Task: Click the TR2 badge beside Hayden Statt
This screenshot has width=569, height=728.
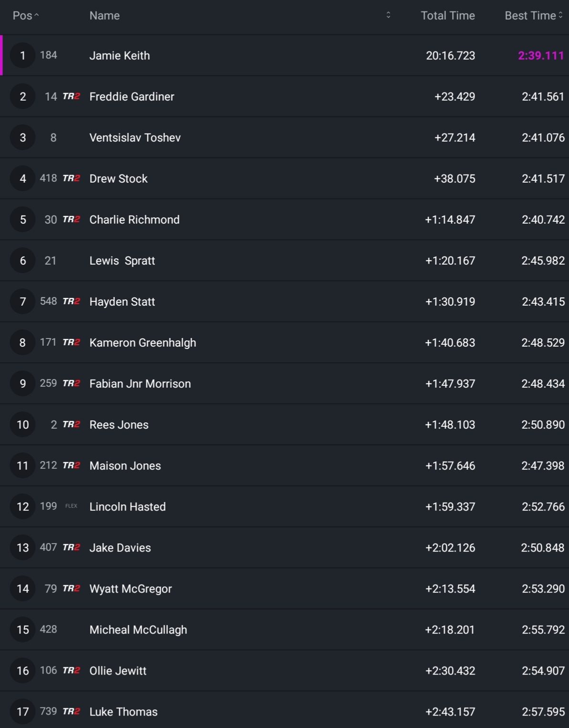Action: 71,301
